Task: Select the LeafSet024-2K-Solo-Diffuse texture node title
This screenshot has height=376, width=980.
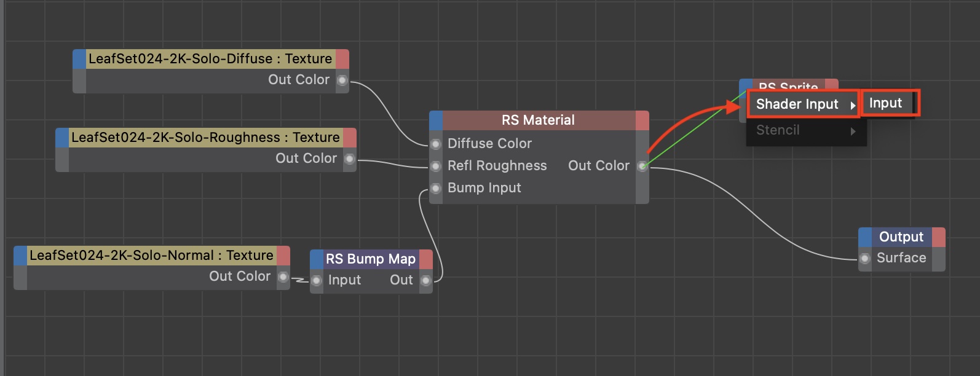Action: pyautogui.click(x=210, y=59)
